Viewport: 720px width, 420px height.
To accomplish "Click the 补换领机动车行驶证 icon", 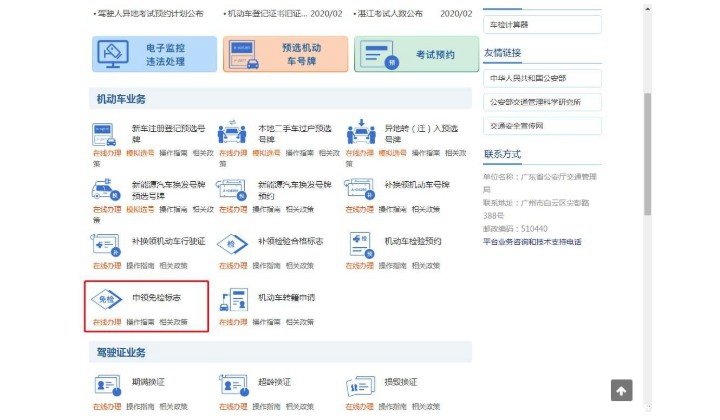I will tap(105, 244).
